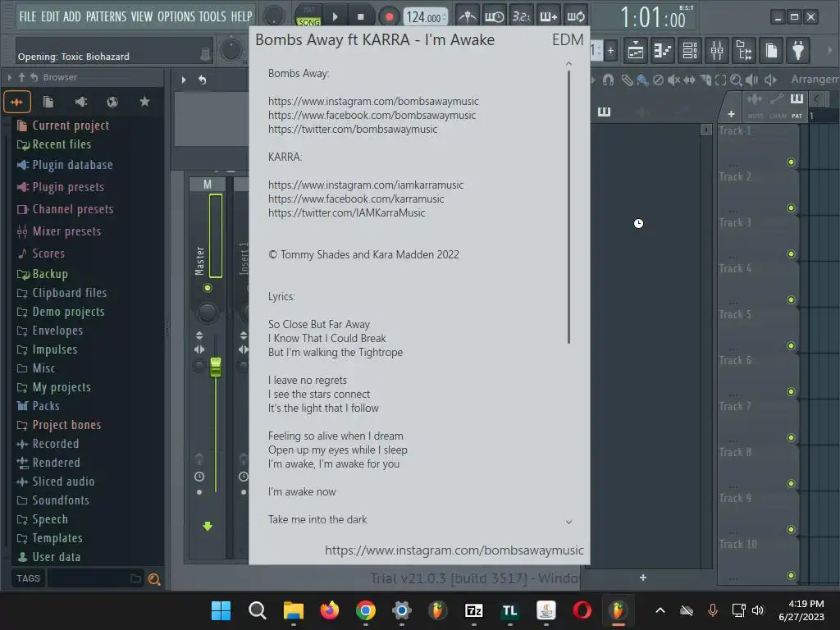Screen dimensions: 840x630
Task: Open the PATTERNS menu
Action: (x=106, y=16)
